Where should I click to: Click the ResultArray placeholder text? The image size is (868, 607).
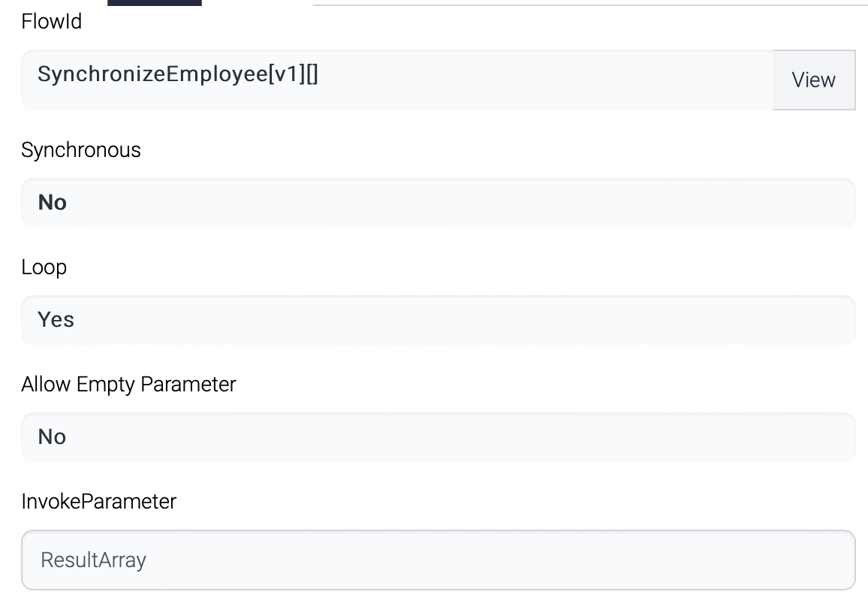point(93,560)
